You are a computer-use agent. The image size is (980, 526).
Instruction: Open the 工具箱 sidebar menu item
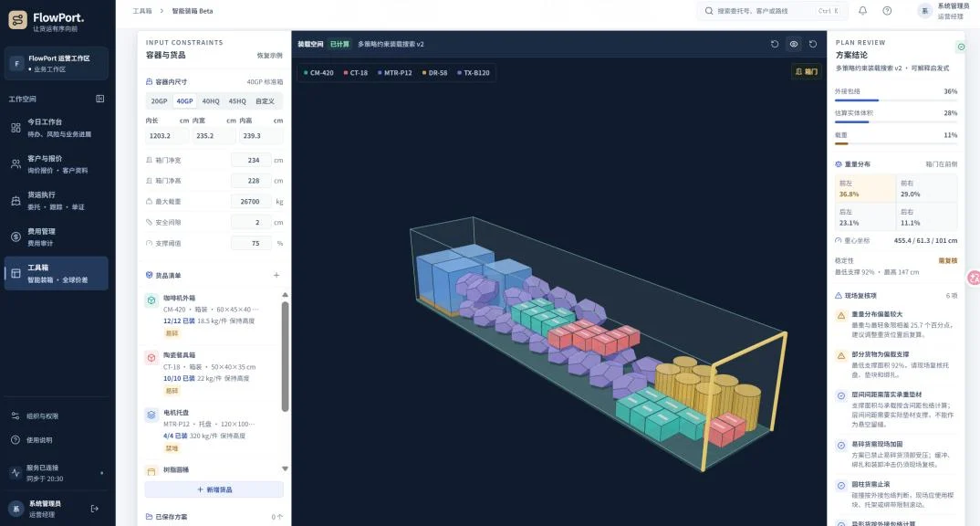(57, 273)
